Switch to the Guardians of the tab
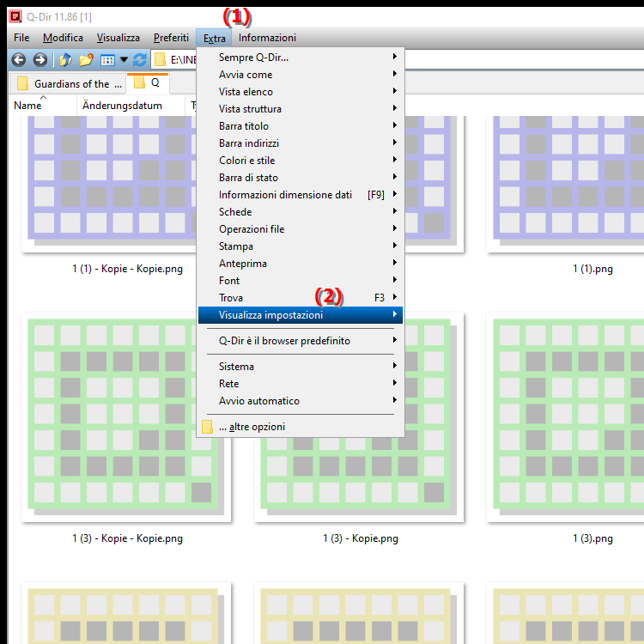The width and height of the screenshot is (644, 644). [68, 84]
